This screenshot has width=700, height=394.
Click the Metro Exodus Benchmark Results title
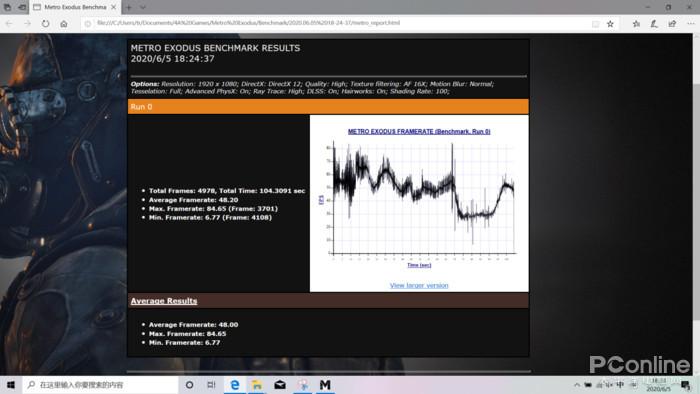215,48
